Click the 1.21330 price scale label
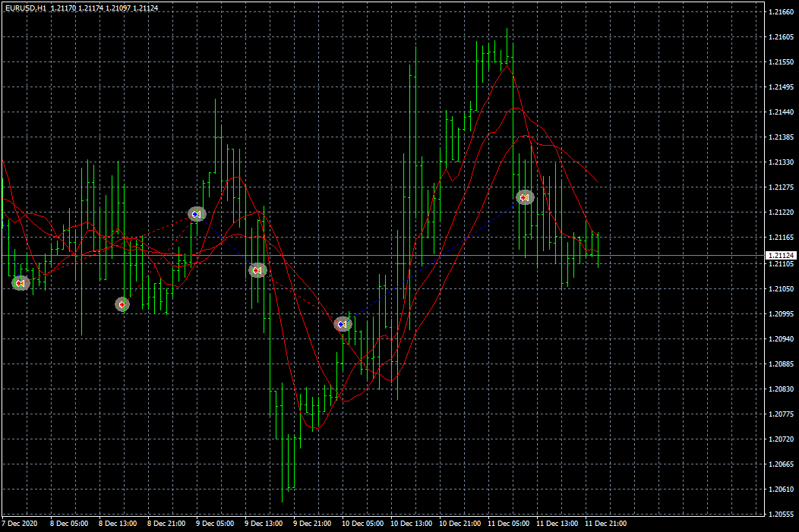The height and width of the screenshot is (532, 799). [782, 162]
